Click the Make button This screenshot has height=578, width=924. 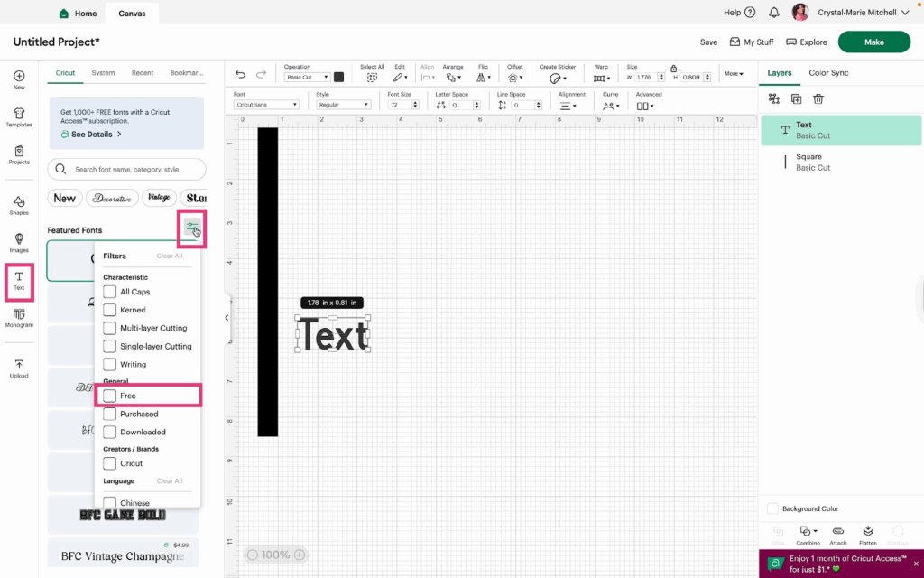(874, 42)
